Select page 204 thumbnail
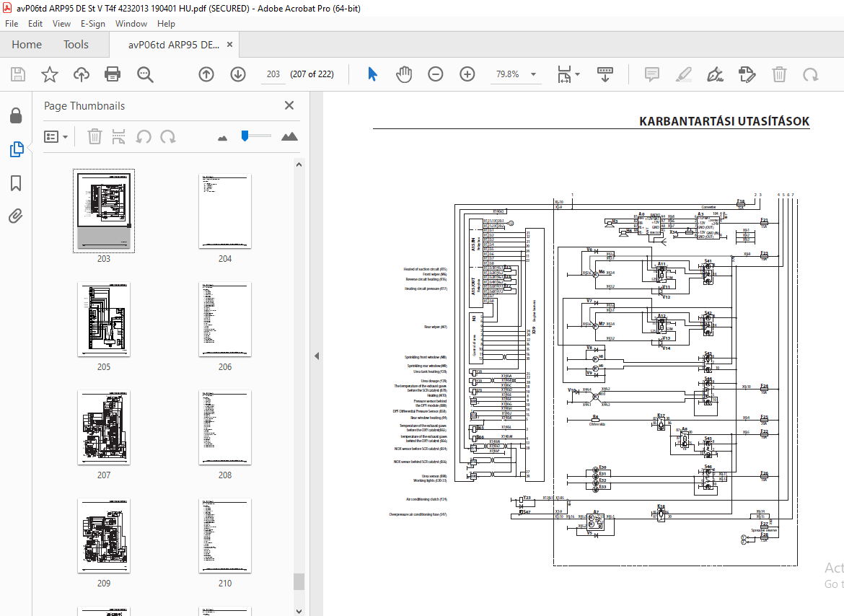The image size is (844, 616). [x=225, y=211]
